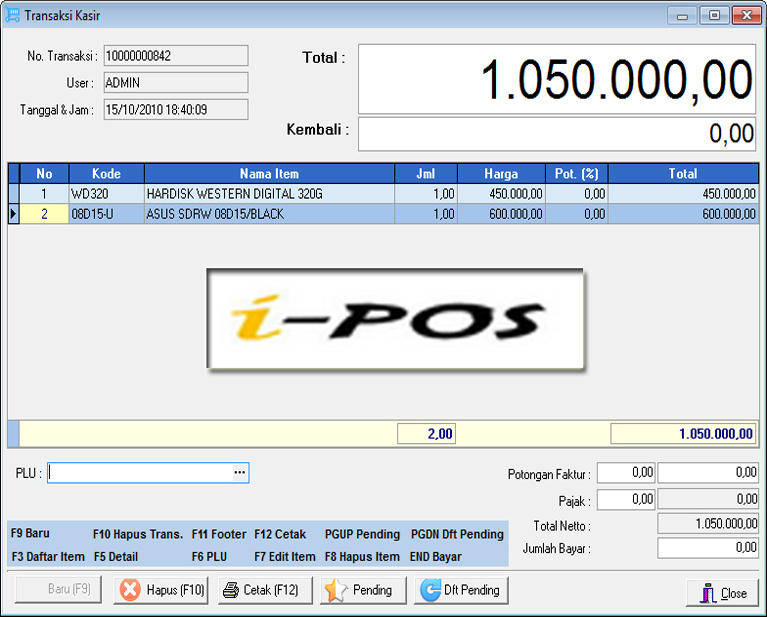Click the F7 Edit Item shortcut label
The image size is (767, 617).
[285, 556]
